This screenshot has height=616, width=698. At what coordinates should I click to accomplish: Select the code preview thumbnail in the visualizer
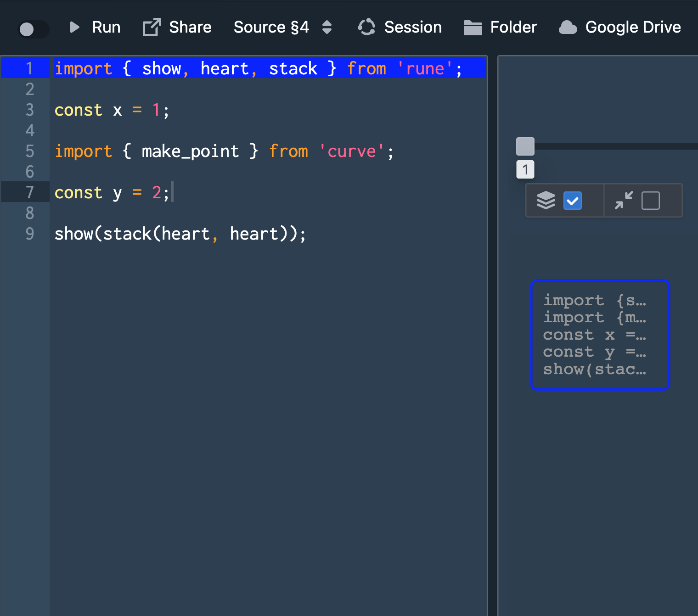tap(600, 335)
